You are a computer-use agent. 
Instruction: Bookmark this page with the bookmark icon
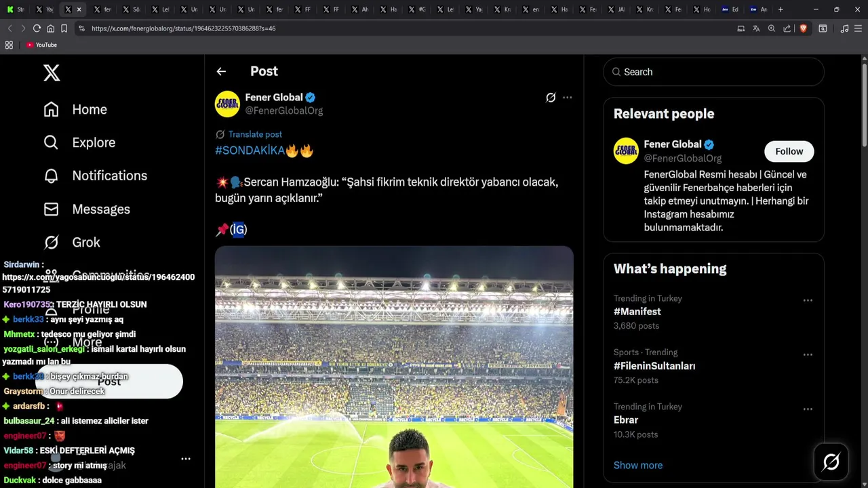(x=64, y=28)
